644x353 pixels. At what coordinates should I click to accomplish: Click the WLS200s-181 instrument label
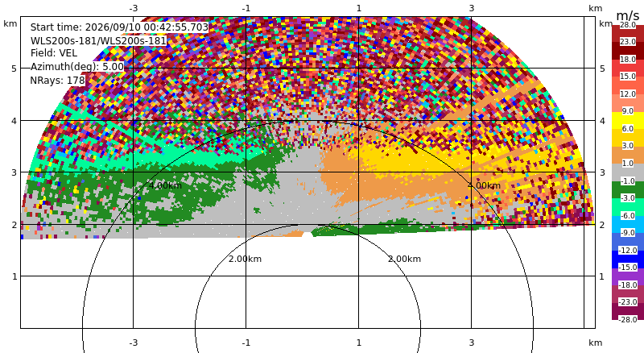tap(98, 41)
